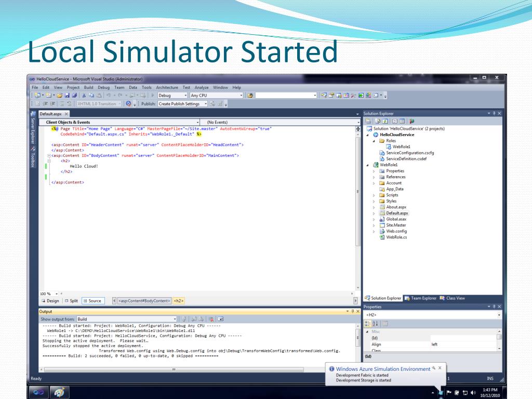The height and width of the screenshot is (399, 532).
Task: Click the Start Debugging play icon
Action: click(x=153, y=96)
